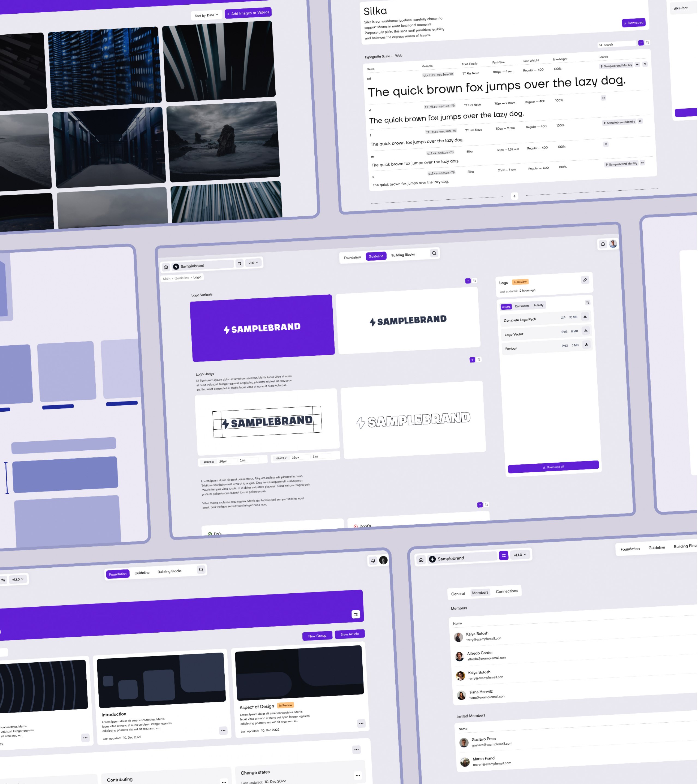Click Add Images or Videos button
The height and width of the screenshot is (784, 698).
point(248,13)
